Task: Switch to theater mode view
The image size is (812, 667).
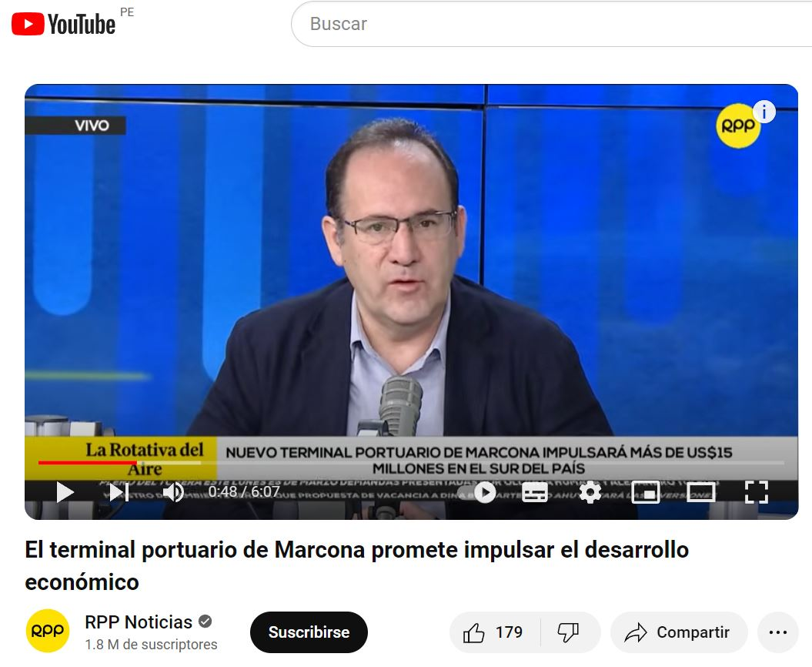Action: tap(701, 492)
